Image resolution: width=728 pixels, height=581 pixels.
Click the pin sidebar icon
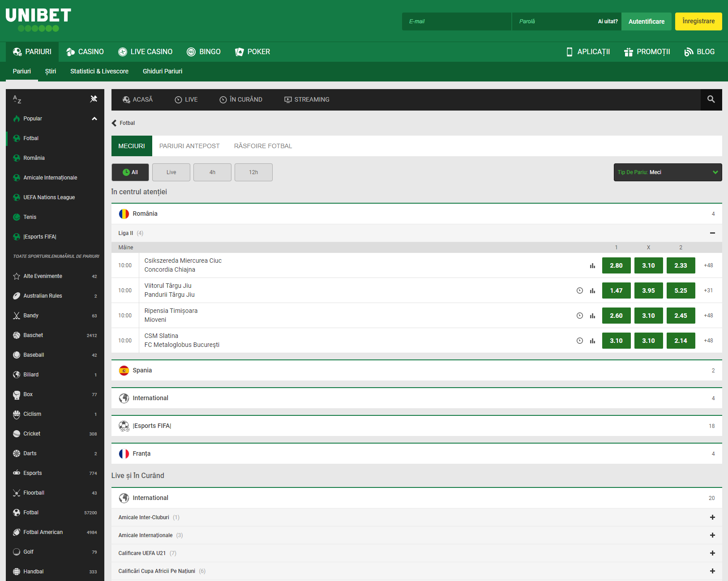click(94, 99)
